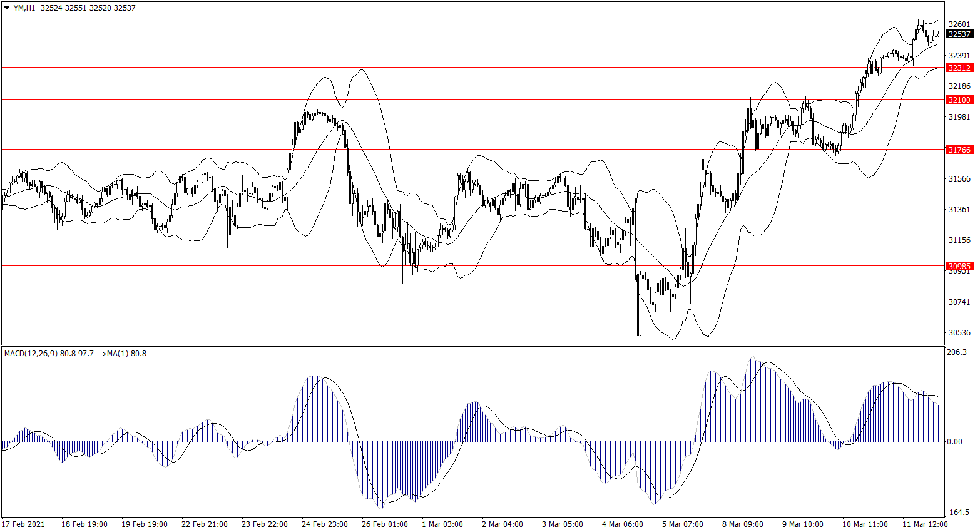980x532 pixels.
Task: Click the 11 Mar 12:00 time label
Action: pos(924,524)
